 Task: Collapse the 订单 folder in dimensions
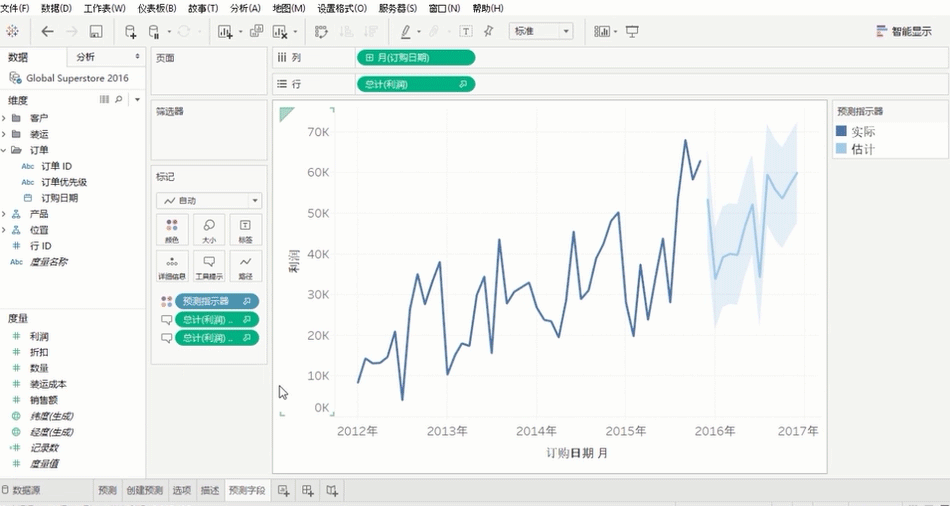(4, 150)
